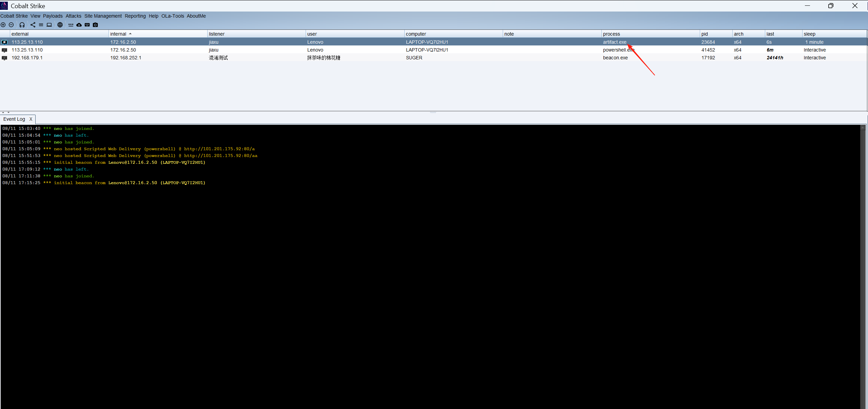This screenshot has height=409, width=868.
Task: Open the Attacks menu
Action: 74,16
